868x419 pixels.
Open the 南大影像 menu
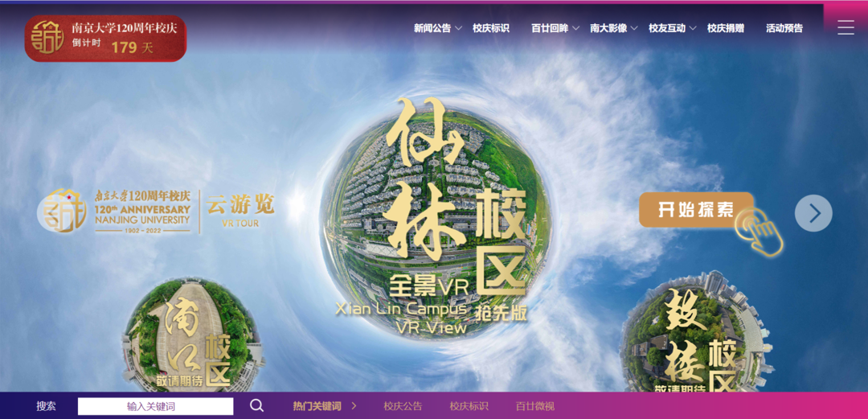(x=608, y=28)
